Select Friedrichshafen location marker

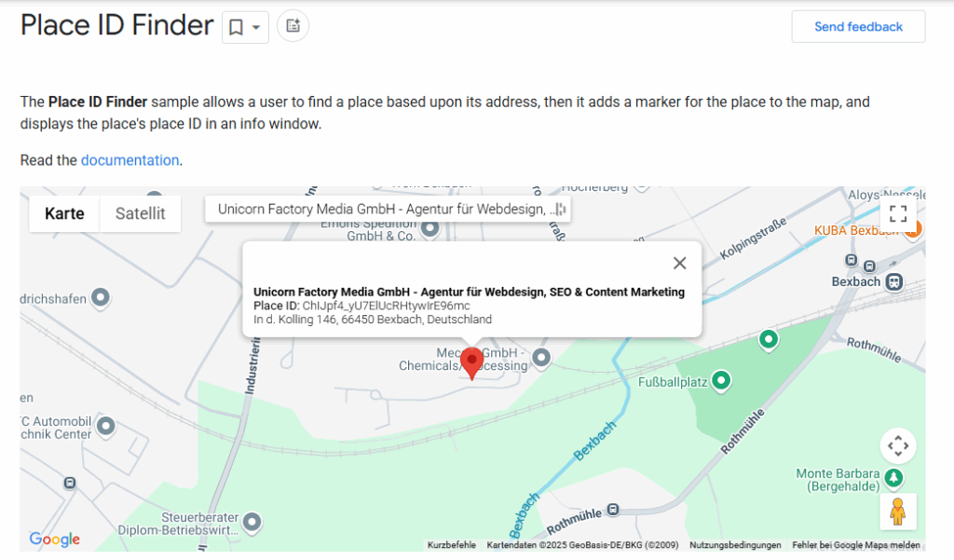point(101,298)
